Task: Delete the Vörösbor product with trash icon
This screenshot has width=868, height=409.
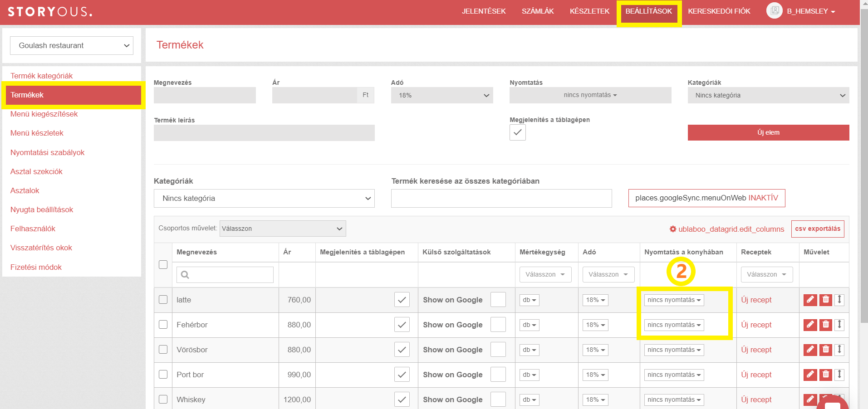Action: [826, 350]
